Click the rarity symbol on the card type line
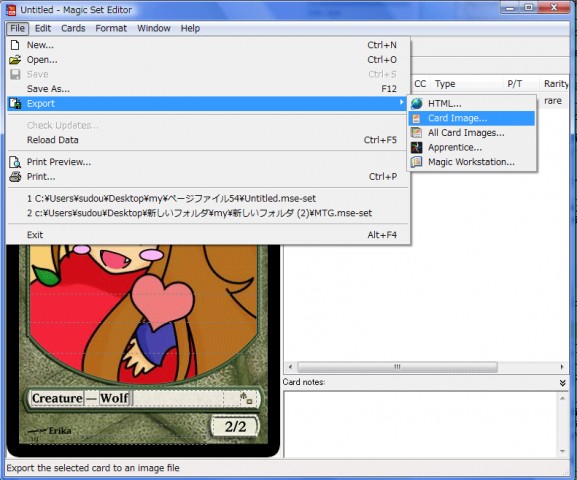577x480 pixels. point(245,399)
